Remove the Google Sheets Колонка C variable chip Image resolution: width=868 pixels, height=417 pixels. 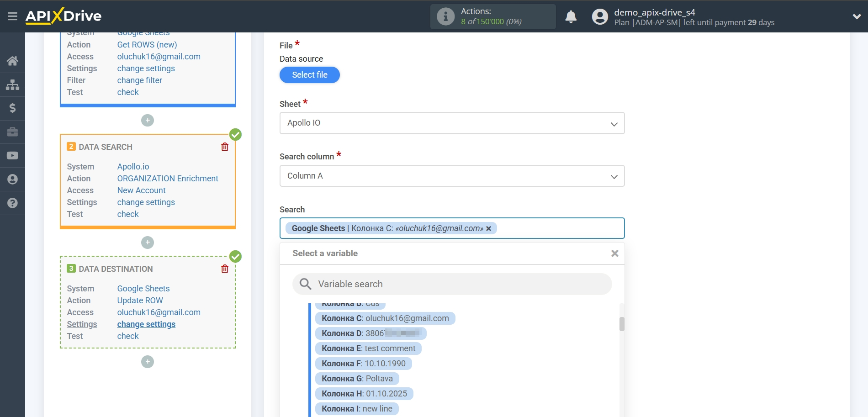click(488, 228)
